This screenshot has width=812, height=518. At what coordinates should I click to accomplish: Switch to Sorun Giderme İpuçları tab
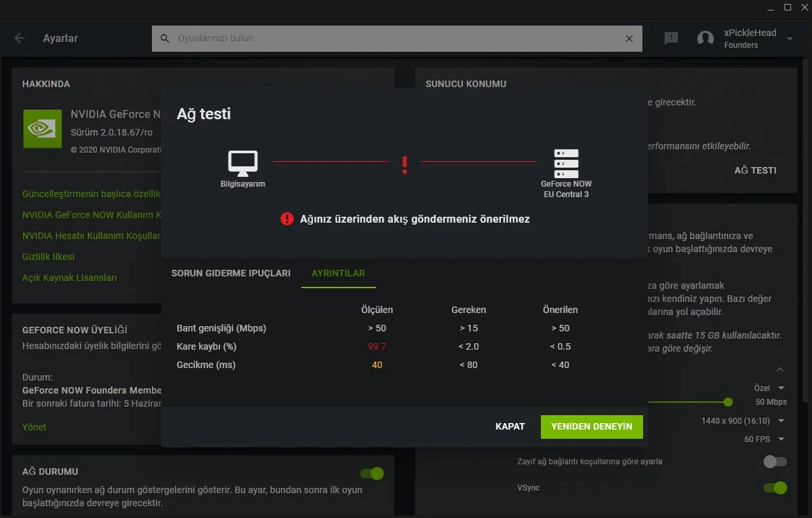coord(231,273)
